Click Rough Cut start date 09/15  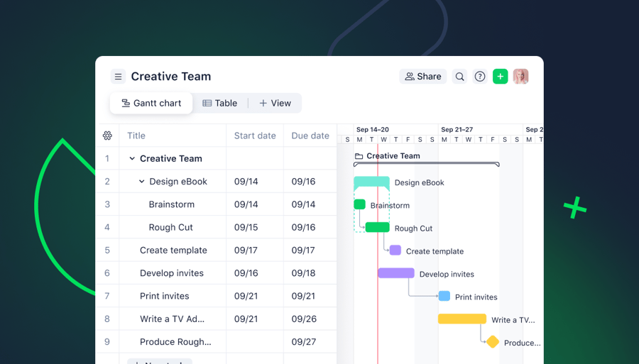[246, 227]
